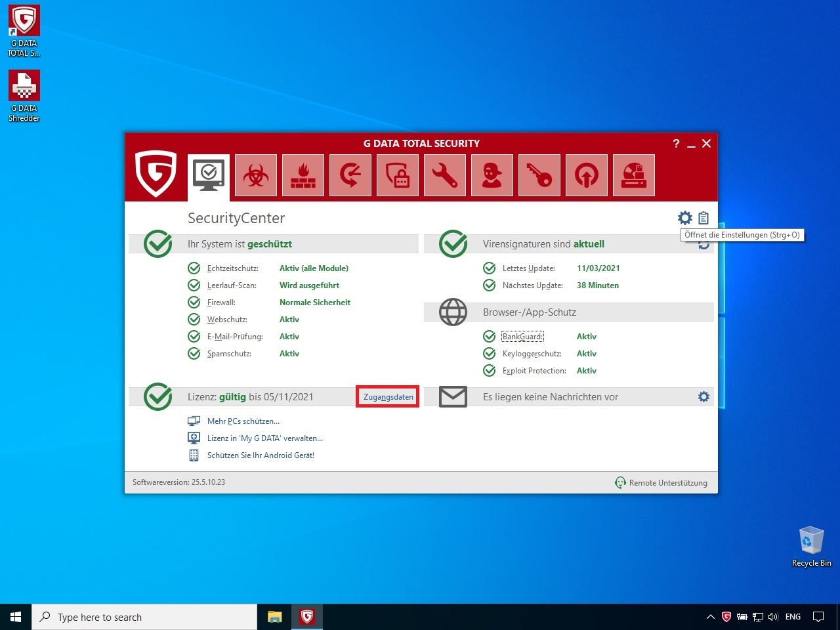Click the Echtzeitschutz entry

pos(233,268)
